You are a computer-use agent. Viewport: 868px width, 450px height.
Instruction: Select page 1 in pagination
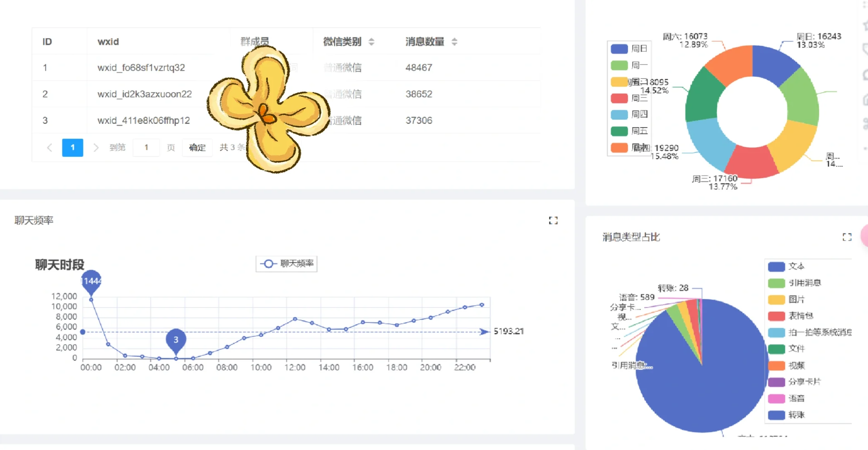pyautogui.click(x=73, y=147)
